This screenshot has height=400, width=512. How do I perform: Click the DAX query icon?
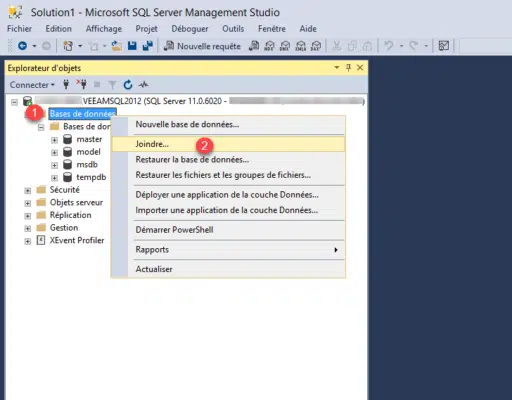(x=316, y=46)
